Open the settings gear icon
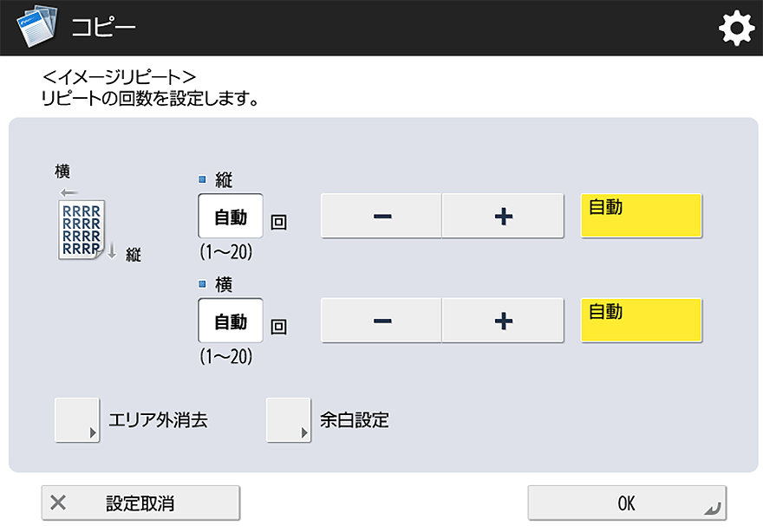Viewport: 763px width, 532px height. coord(736,29)
